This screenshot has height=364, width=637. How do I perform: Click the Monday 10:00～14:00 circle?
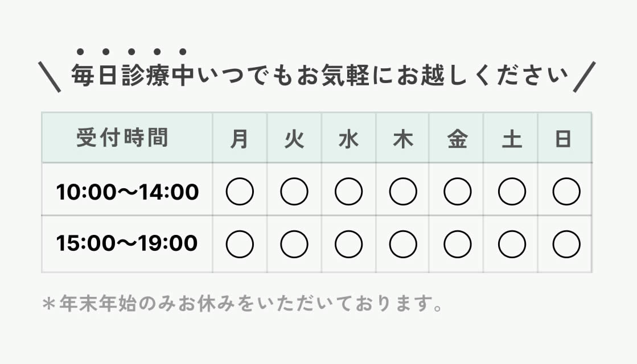pos(240,192)
